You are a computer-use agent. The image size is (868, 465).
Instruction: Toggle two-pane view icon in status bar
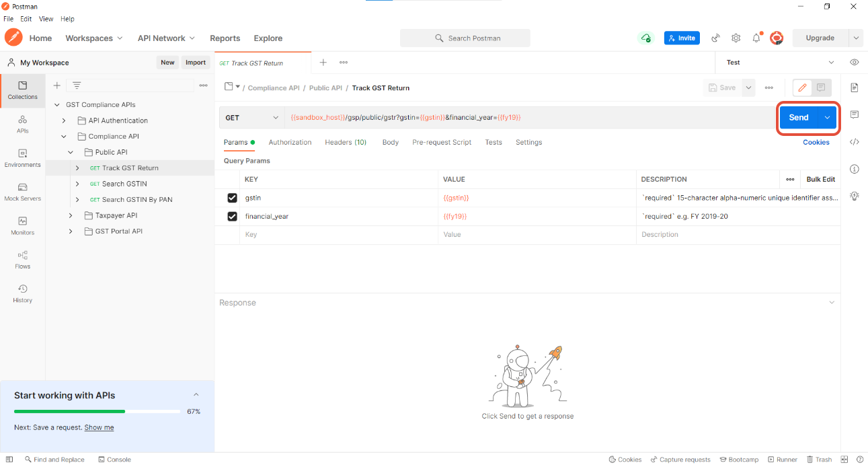coord(844,460)
